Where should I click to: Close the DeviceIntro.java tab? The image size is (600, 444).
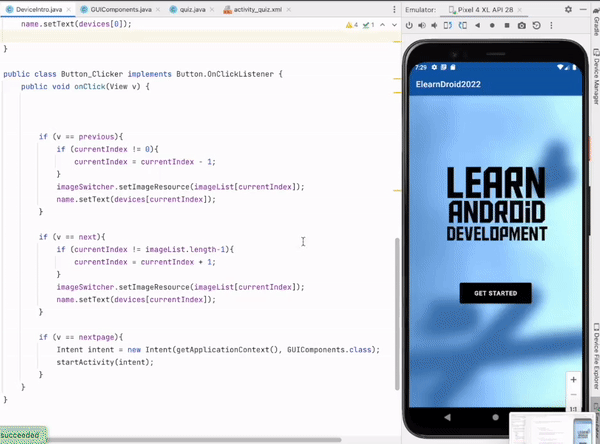tap(69, 10)
